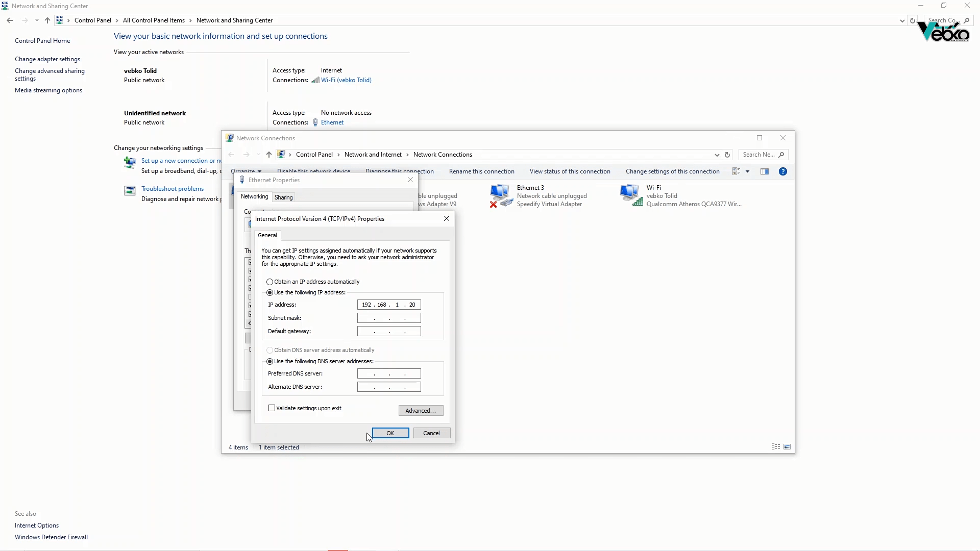Refresh Network Connections address bar
This screenshot has height=551, width=980.
click(x=727, y=155)
